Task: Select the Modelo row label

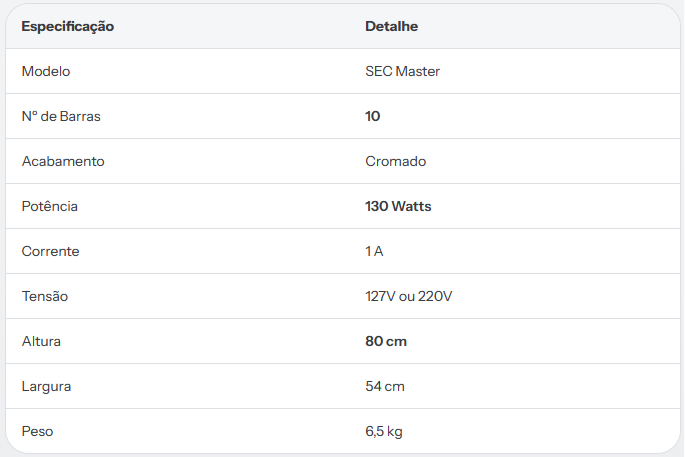Action: pos(46,71)
